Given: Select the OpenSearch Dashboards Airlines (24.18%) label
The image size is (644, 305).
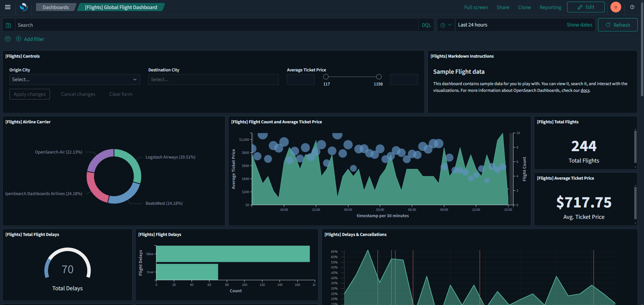Looking at the screenshot, I should (x=44, y=194).
